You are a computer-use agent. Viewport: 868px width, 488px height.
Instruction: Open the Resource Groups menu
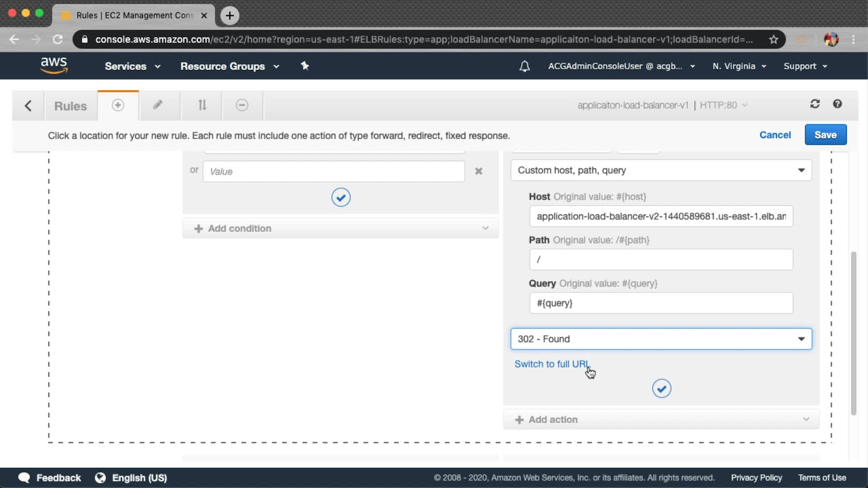tap(229, 66)
